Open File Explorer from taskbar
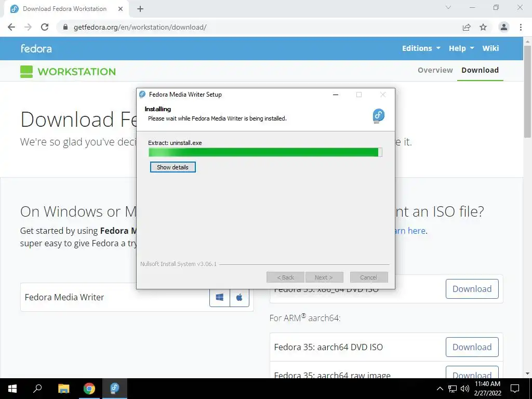The image size is (532, 399). pyautogui.click(x=63, y=389)
